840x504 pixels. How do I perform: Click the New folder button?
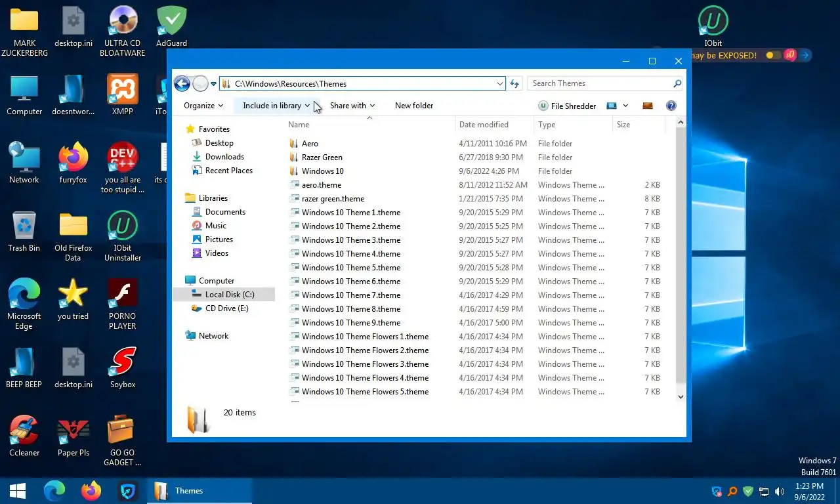pos(414,106)
